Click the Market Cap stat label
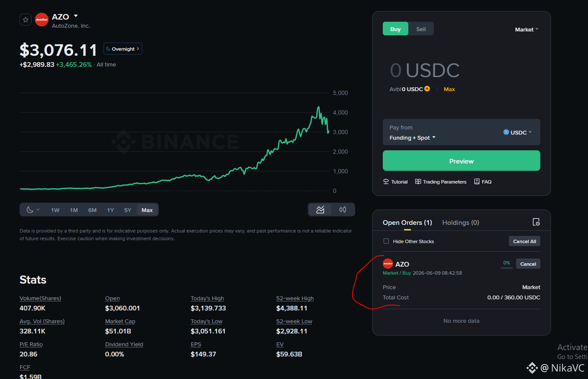The width and height of the screenshot is (588, 379). 120,321
